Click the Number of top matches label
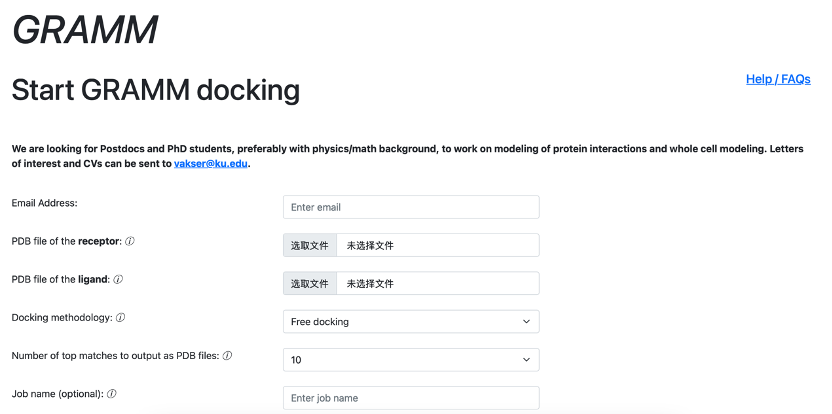The height and width of the screenshot is (414, 832). (x=115, y=356)
